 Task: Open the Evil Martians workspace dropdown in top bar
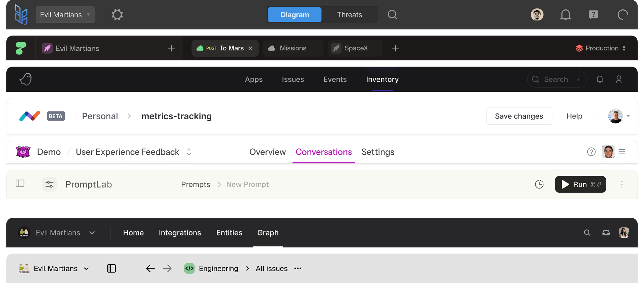(65, 15)
